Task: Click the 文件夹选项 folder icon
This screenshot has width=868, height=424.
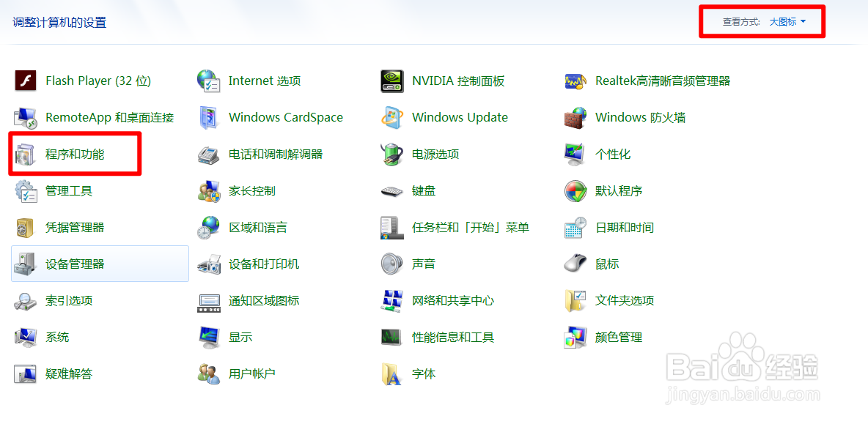Action: pyautogui.click(x=575, y=300)
